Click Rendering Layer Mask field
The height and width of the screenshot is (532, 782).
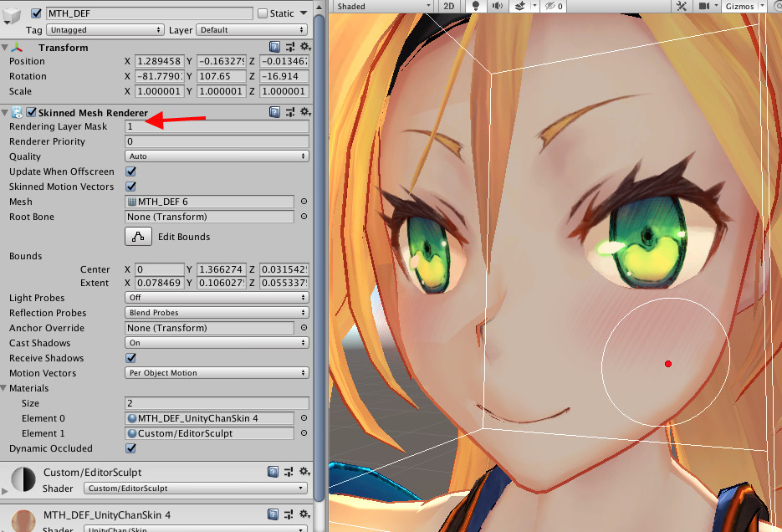tap(217, 126)
